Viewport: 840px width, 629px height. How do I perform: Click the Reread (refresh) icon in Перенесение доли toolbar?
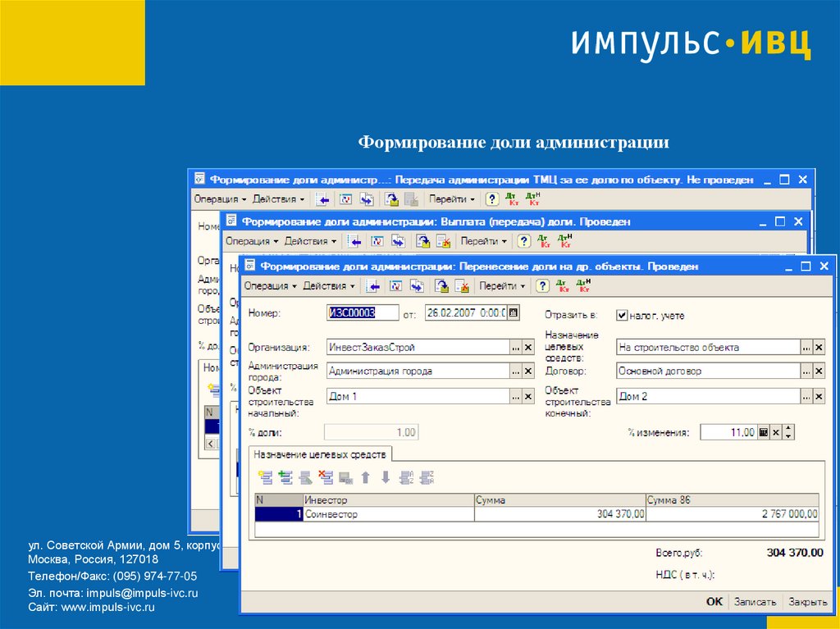click(396, 286)
